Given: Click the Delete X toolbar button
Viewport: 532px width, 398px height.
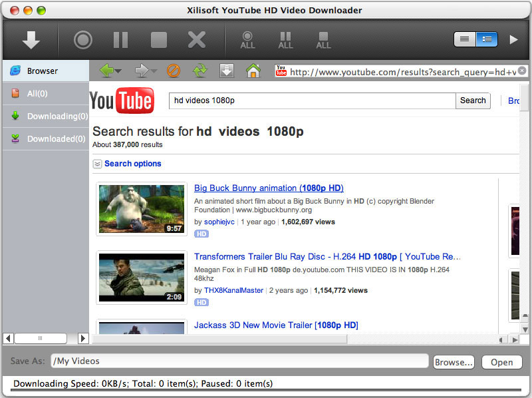Looking at the screenshot, I should pos(197,40).
